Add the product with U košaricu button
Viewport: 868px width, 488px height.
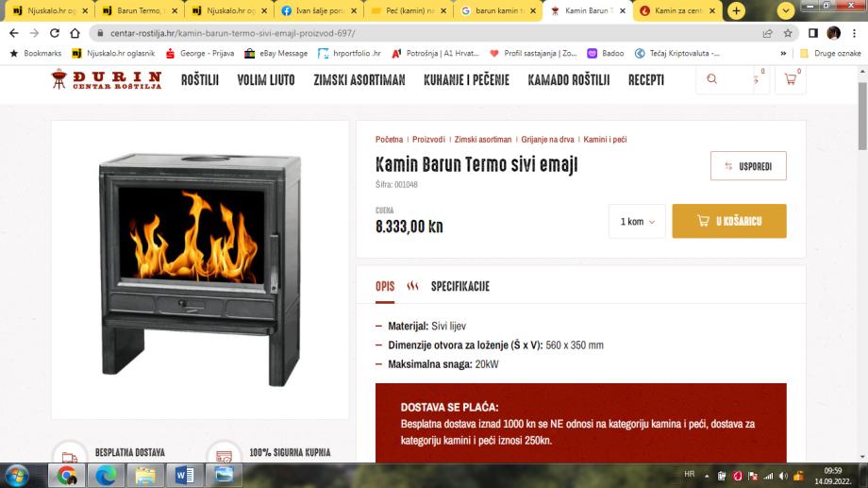729,221
